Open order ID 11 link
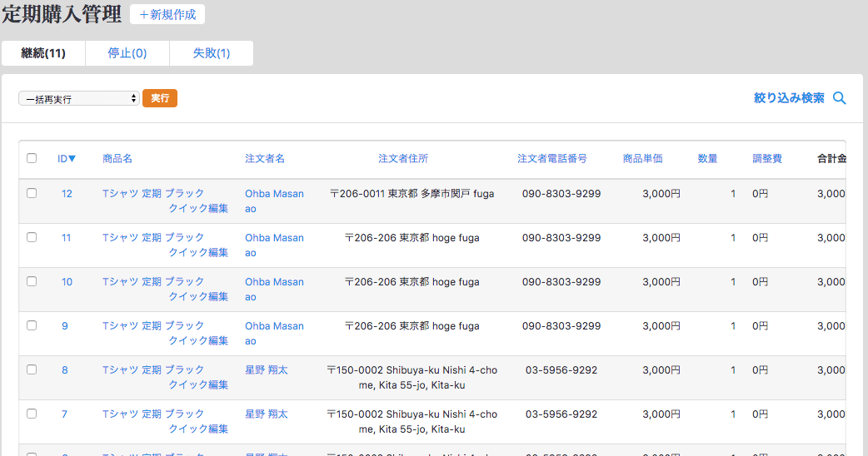 point(66,237)
